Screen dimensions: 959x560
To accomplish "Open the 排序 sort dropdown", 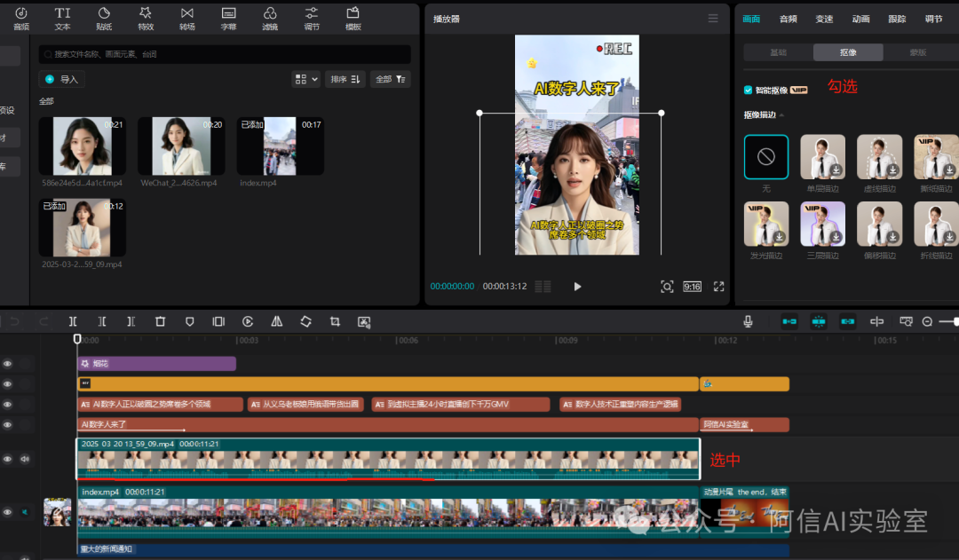I will point(345,79).
